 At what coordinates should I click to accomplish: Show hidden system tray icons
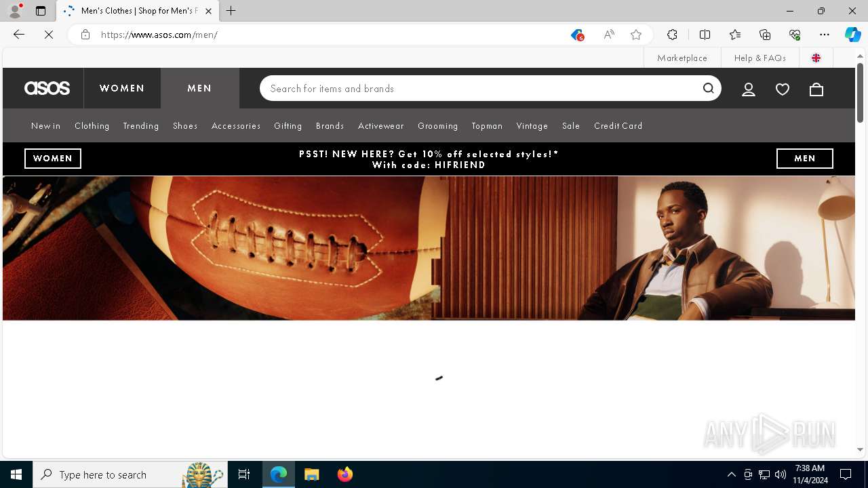(732, 474)
